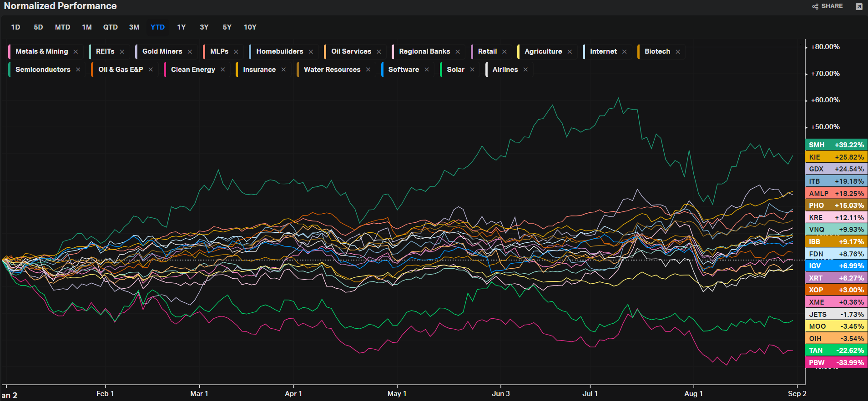Select the 1M timeframe

87,27
